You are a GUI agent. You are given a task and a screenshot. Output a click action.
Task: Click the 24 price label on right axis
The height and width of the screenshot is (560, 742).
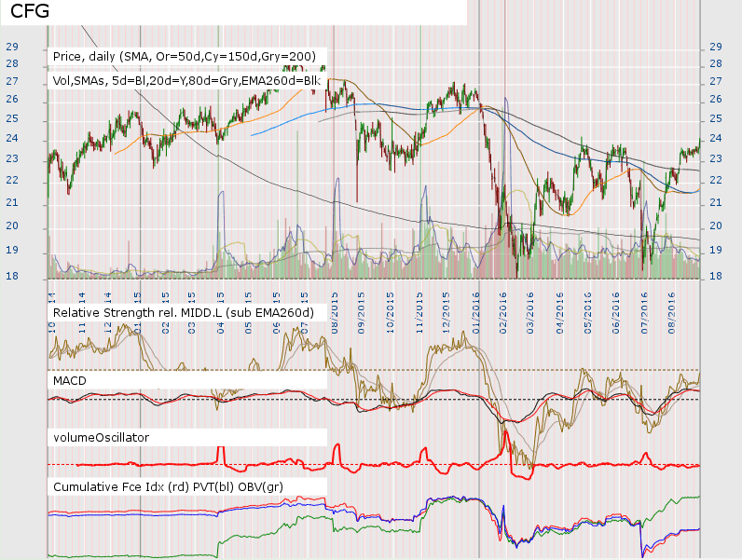717,139
